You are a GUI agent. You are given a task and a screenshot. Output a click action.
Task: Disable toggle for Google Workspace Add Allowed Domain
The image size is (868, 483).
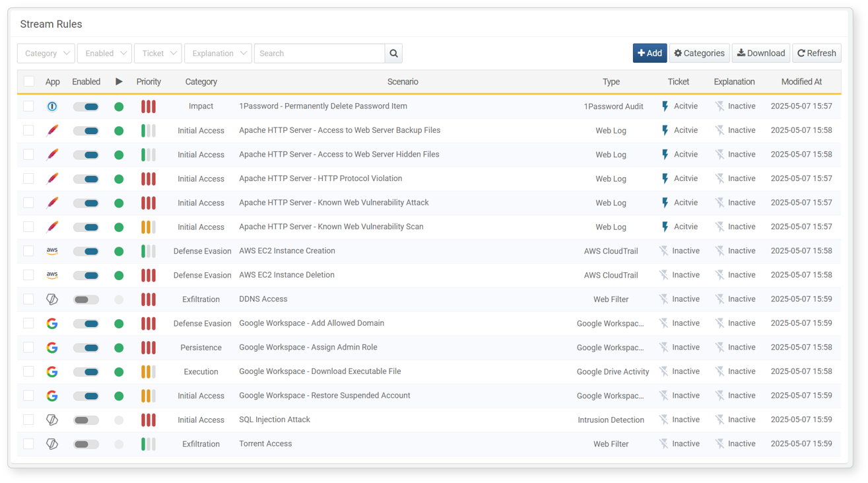coord(86,324)
